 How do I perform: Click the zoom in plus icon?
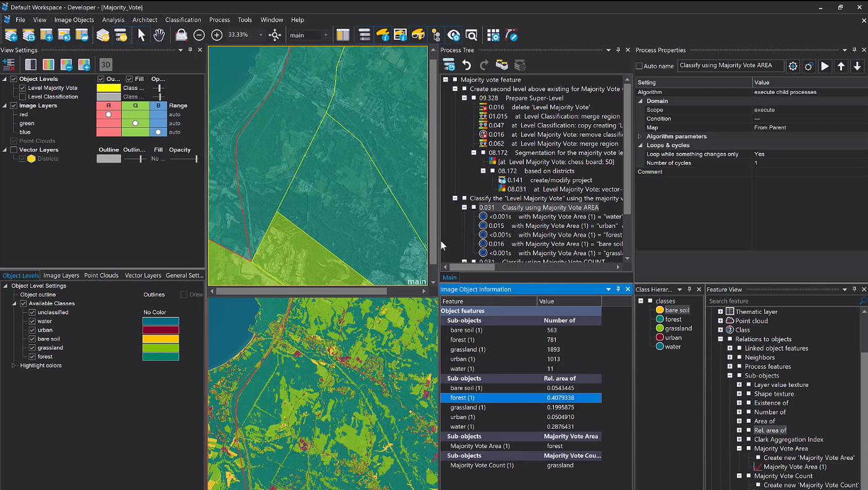point(216,35)
